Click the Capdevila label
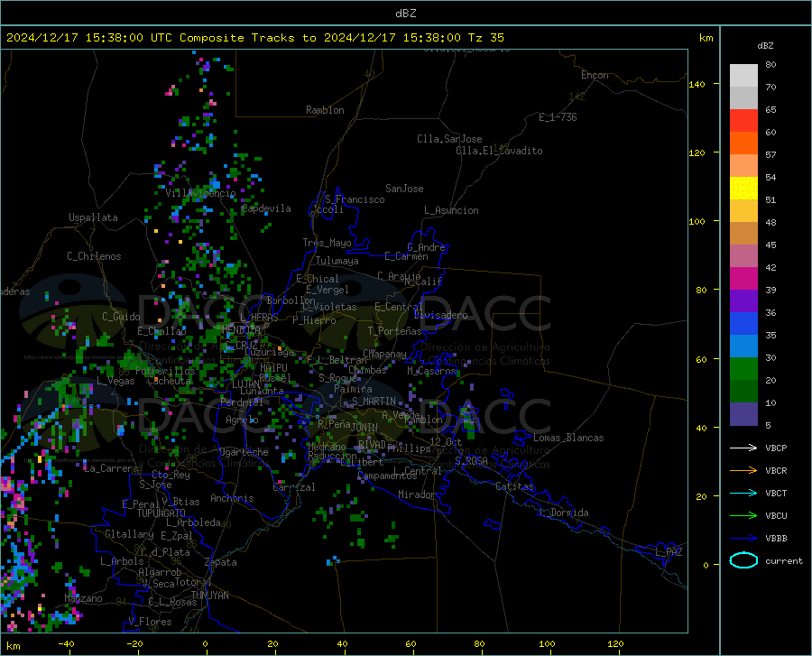812x656 pixels. pos(266,208)
